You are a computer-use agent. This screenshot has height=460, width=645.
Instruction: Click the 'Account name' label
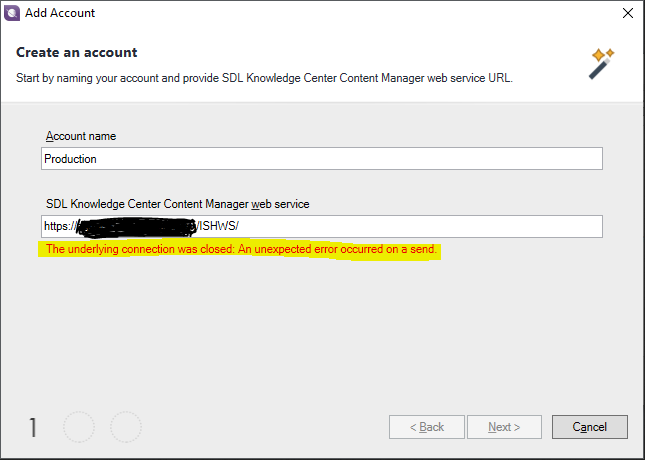pyautogui.click(x=81, y=136)
